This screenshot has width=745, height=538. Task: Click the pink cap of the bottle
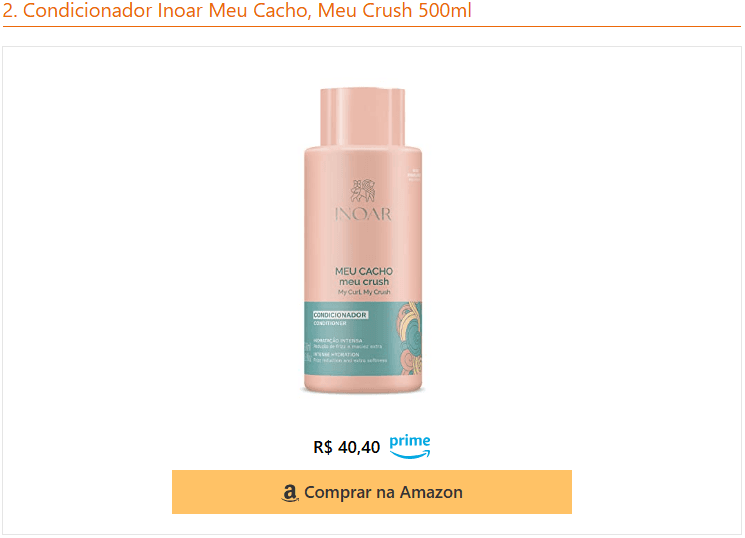[x=363, y=117]
